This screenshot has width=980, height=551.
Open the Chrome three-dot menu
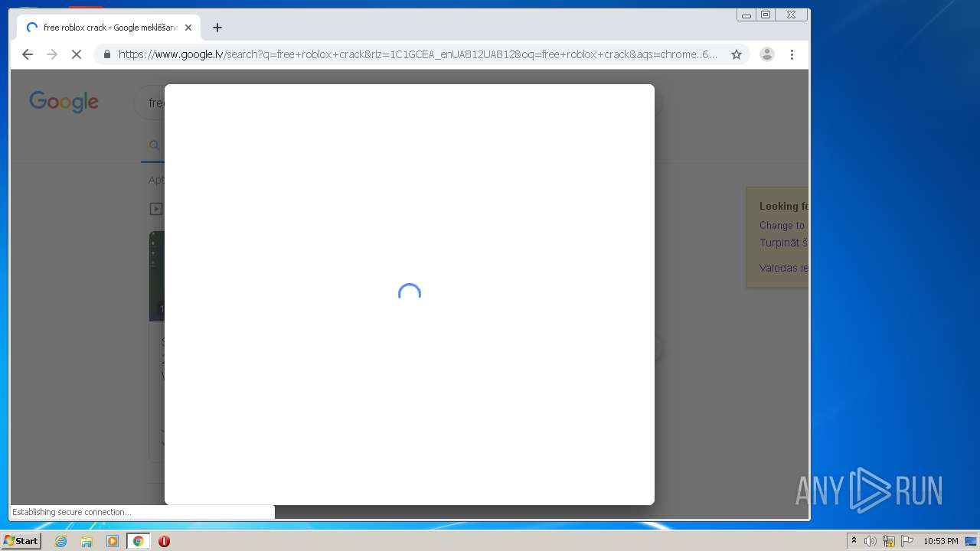tap(792, 54)
